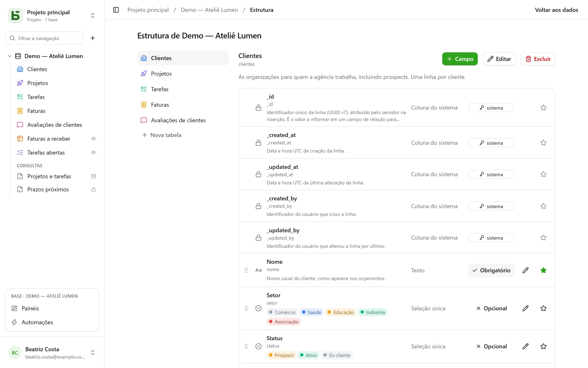Open Automações with lightning icon

(x=52, y=322)
